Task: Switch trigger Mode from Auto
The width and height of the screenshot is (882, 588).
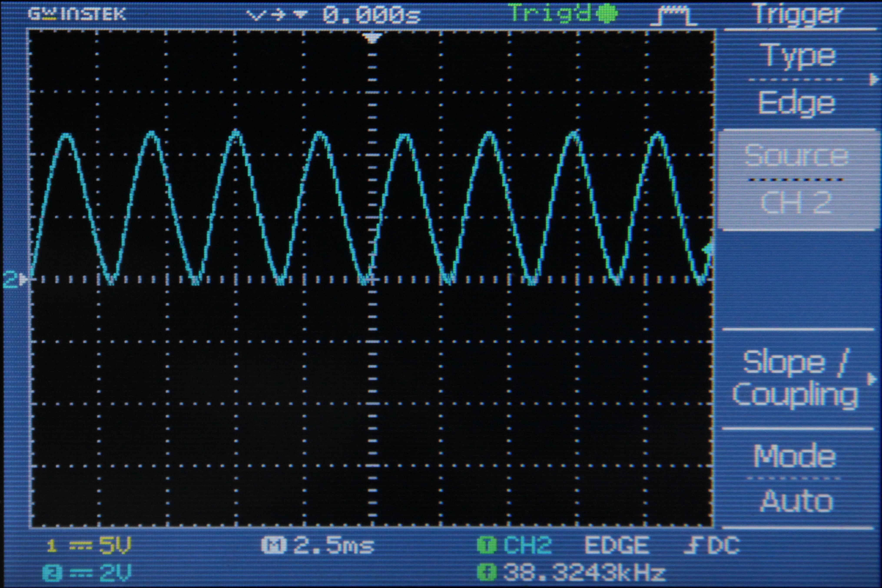Action: (797, 478)
